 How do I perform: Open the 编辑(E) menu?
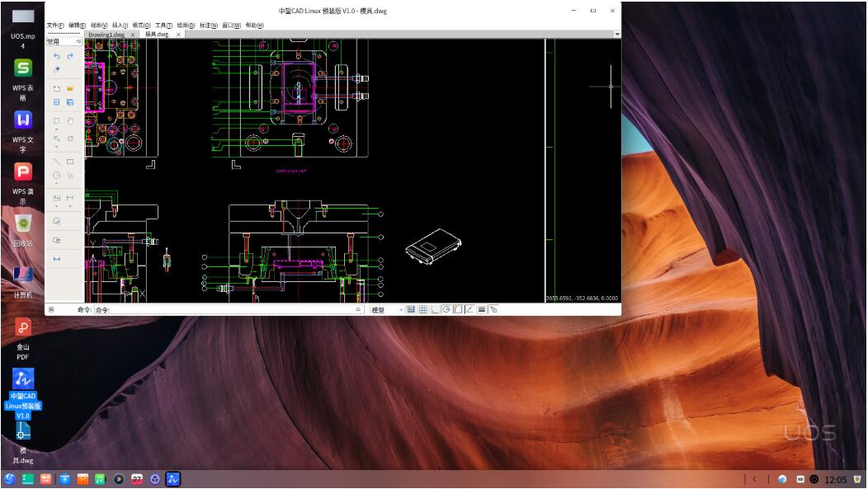(77, 26)
